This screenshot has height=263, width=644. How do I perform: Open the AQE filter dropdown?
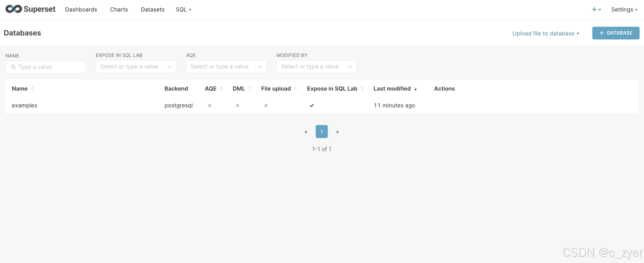pyautogui.click(x=226, y=67)
